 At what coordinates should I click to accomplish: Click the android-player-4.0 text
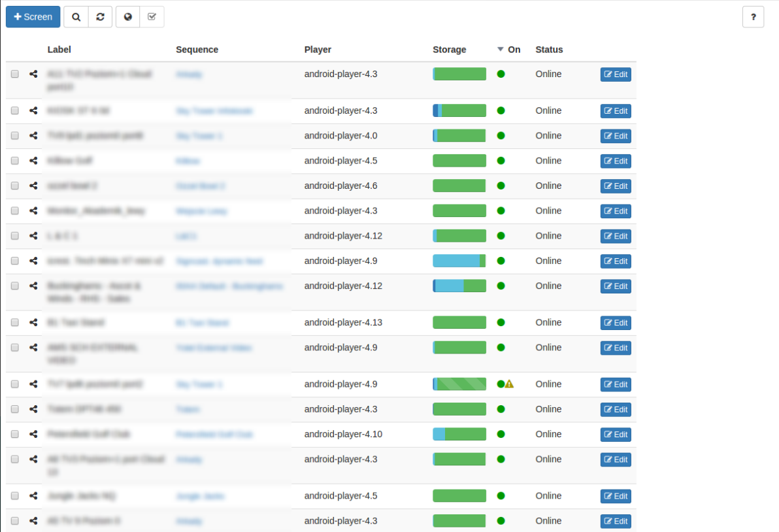(x=341, y=135)
